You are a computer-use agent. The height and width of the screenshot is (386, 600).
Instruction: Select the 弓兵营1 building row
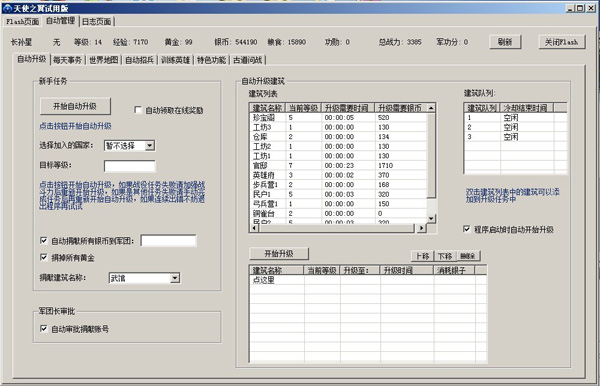click(x=338, y=204)
